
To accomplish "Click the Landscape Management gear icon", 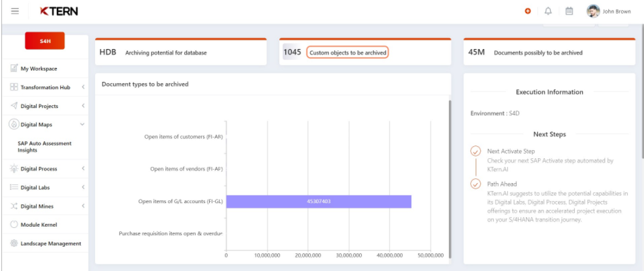I will click(14, 244).
